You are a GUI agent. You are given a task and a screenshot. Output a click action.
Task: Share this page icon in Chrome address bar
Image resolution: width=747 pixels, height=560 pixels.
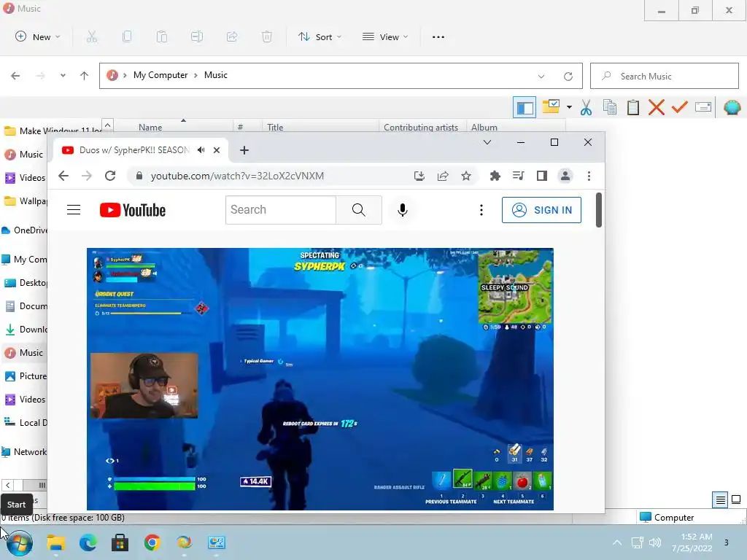point(443,176)
